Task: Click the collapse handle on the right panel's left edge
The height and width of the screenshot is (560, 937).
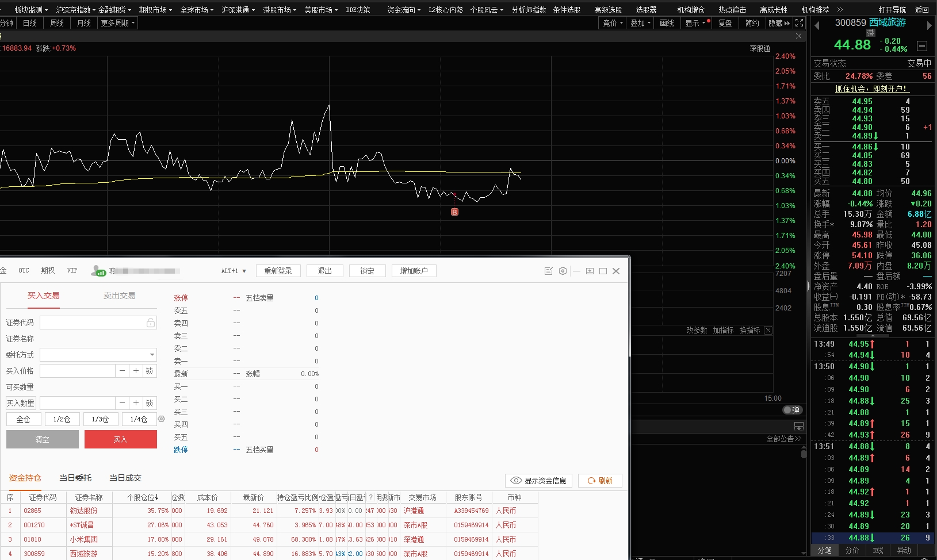Action: 808,285
